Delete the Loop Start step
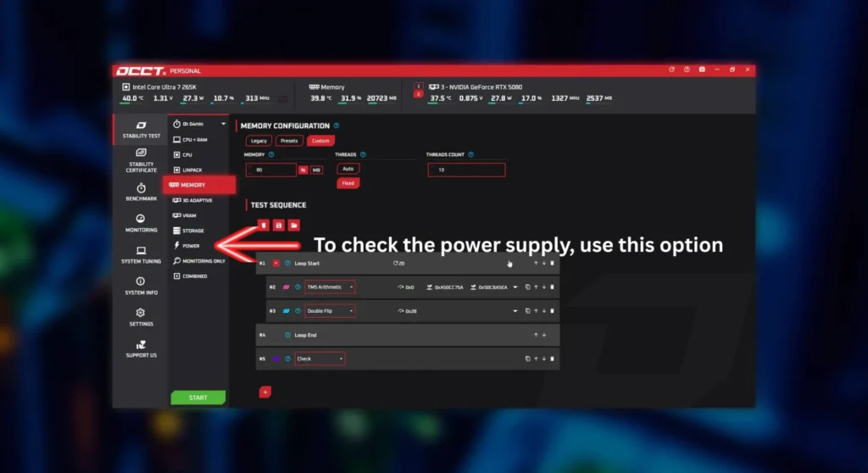Viewport: 868px width, 473px height. pyautogui.click(x=552, y=264)
